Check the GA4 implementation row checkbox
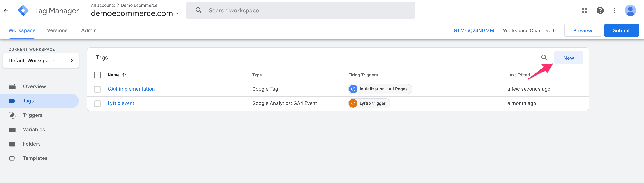This screenshot has width=644, height=183. point(97,89)
